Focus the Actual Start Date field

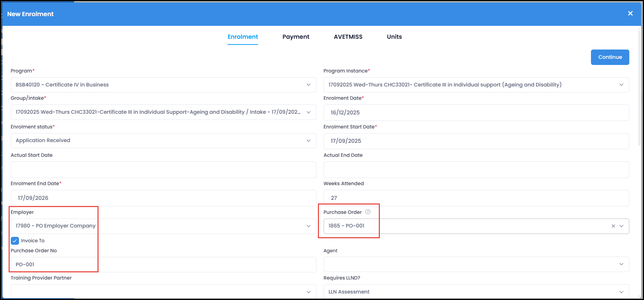163,170
